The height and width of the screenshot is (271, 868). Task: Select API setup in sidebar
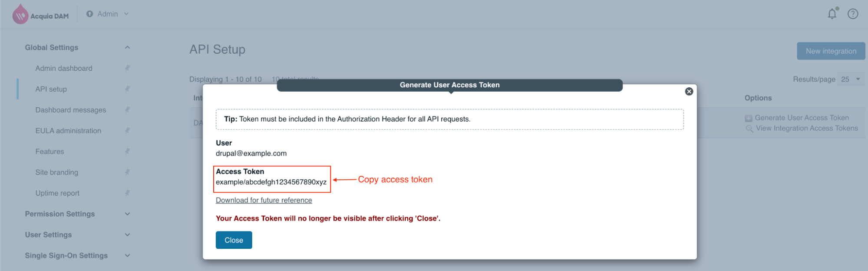pos(51,89)
